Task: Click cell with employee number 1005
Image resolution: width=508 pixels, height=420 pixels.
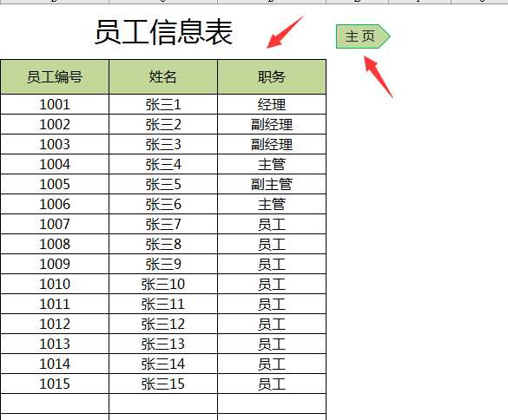Action: [55, 184]
